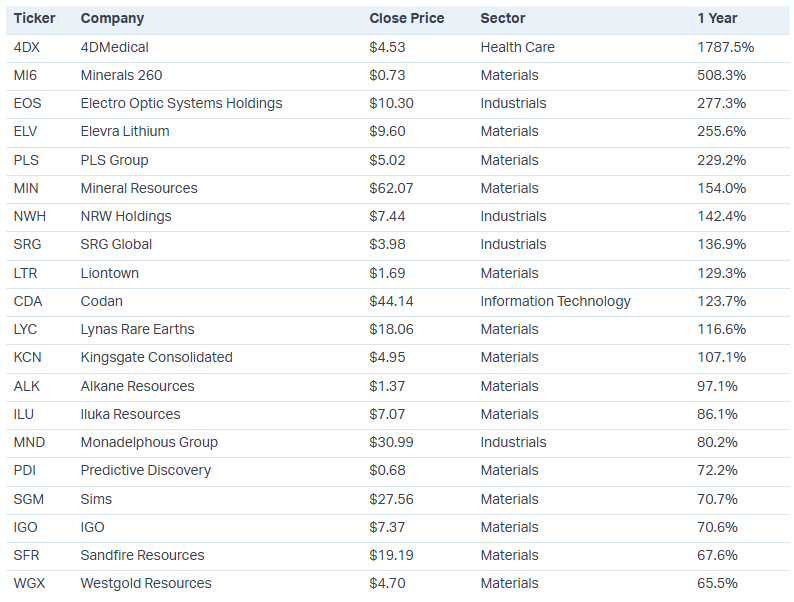Click the Sector column header
794x602 pixels.
(503, 18)
